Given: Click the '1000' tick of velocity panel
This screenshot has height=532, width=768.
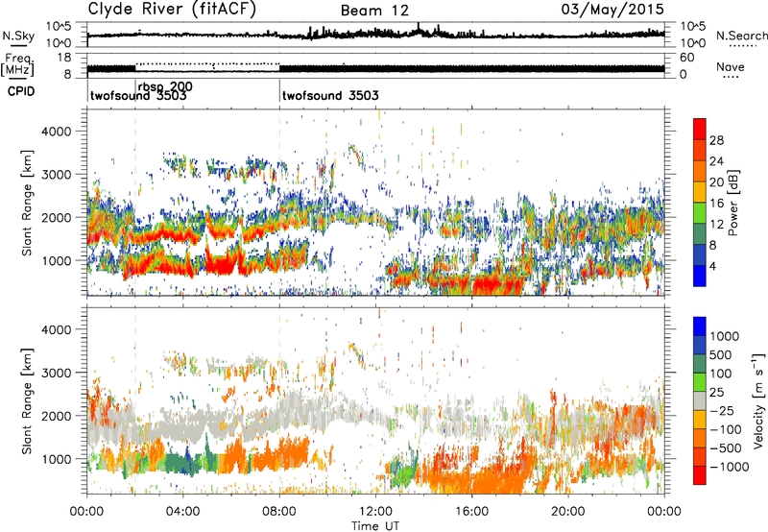Looking at the screenshot, I should tap(56, 459).
